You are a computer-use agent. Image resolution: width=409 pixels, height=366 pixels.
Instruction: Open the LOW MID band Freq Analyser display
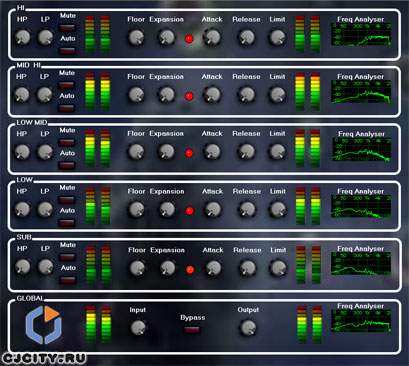click(x=362, y=150)
